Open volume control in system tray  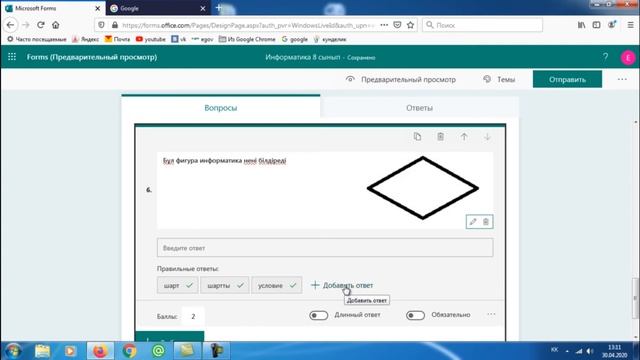coord(590,351)
